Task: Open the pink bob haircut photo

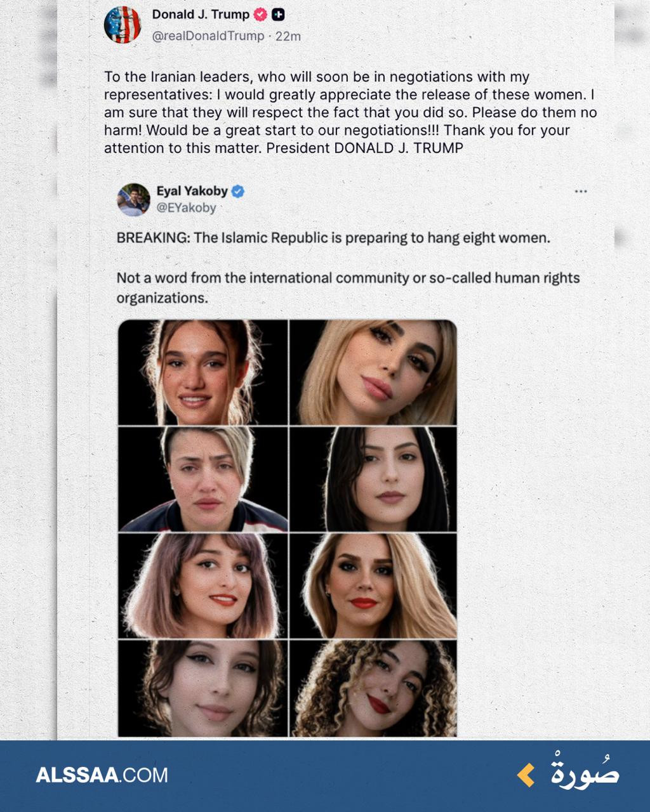Action: [202, 586]
